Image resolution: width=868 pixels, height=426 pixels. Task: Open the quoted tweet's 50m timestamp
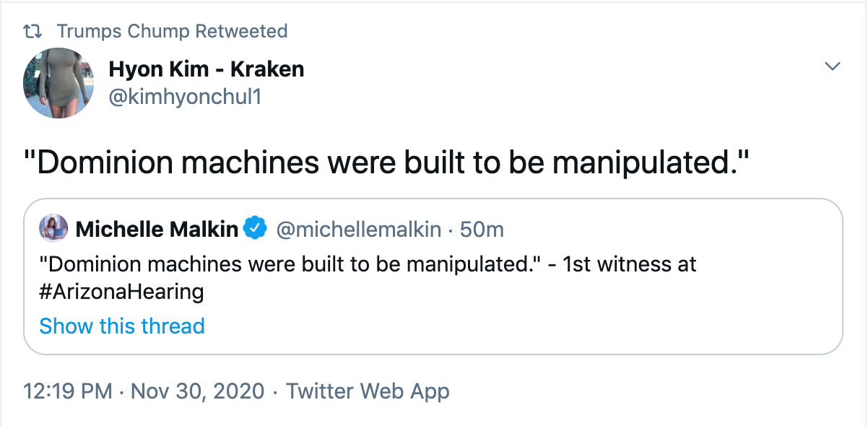(x=482, y=230)
